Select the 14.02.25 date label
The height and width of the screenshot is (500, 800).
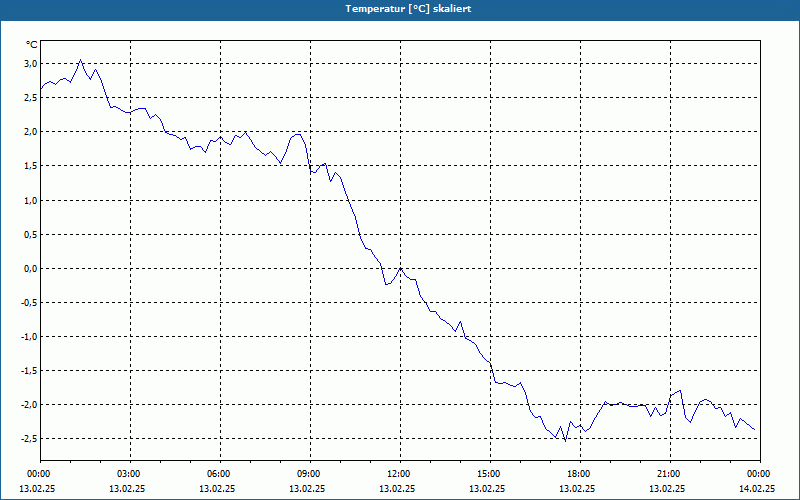(x=757, y=488)
